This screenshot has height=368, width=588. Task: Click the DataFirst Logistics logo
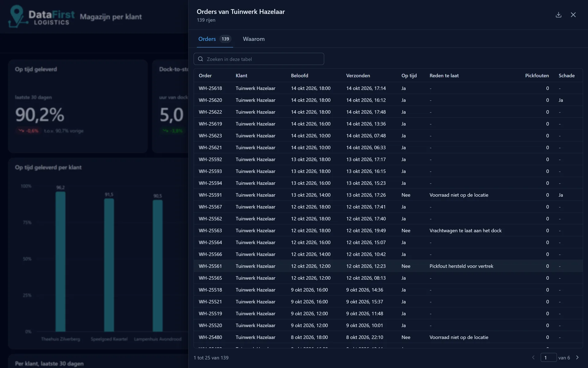pos(41,17)
